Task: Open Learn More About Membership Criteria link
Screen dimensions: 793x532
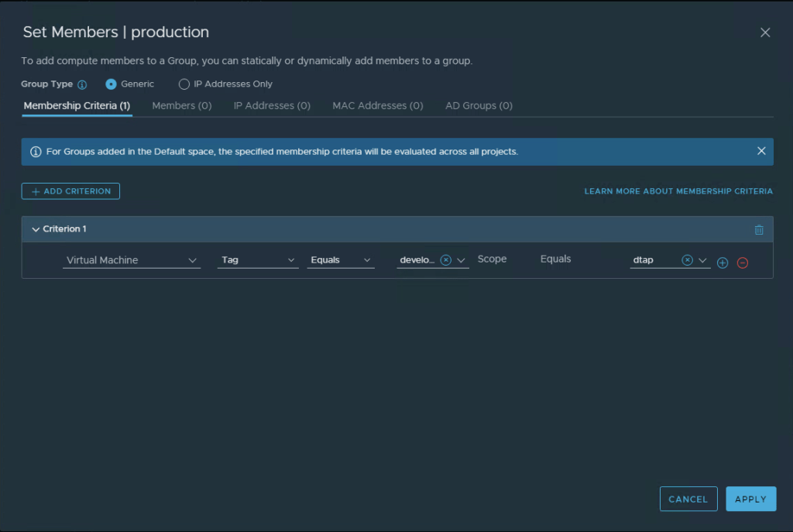Action: pyautogui.click(x=678, y=191)
